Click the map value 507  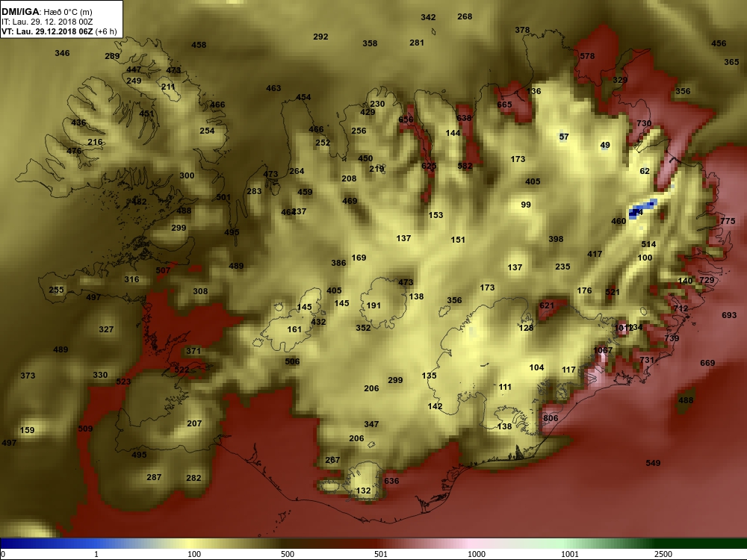[163, 270]
